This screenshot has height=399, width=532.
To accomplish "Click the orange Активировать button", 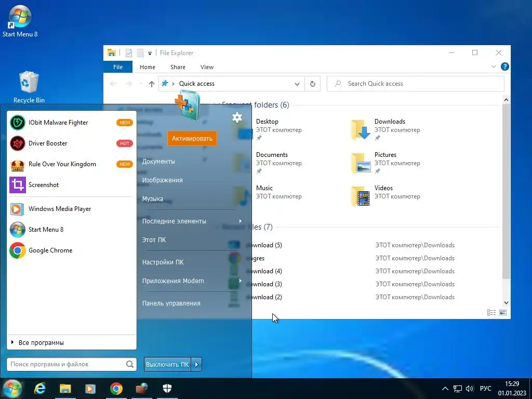I will 192,138.
